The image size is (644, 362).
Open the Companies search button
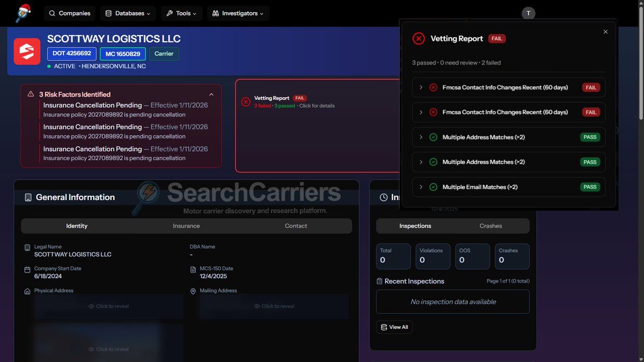[70, 13]
